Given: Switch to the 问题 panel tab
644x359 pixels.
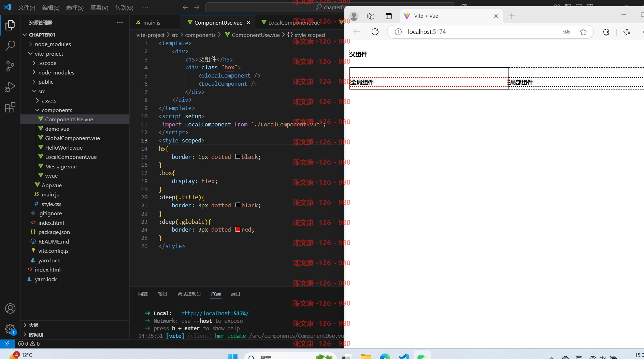Looking at the screenshot, I should pos(143,294).
